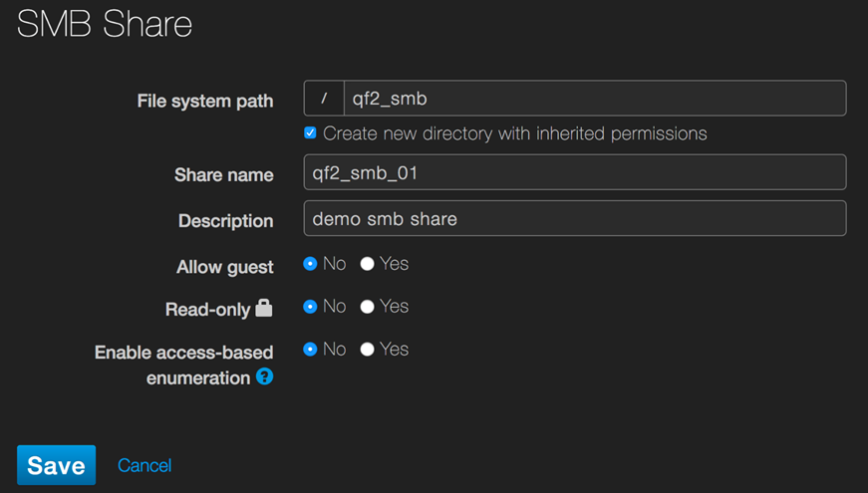
Task: Click the slash prefix of the path
Action: click(324, 99)
